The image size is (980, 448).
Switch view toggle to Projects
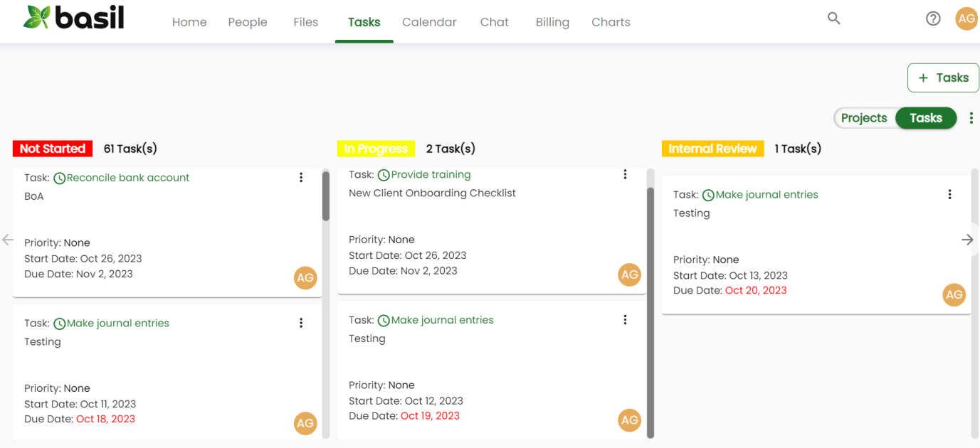pyautogui.click(x=864, y=118)
